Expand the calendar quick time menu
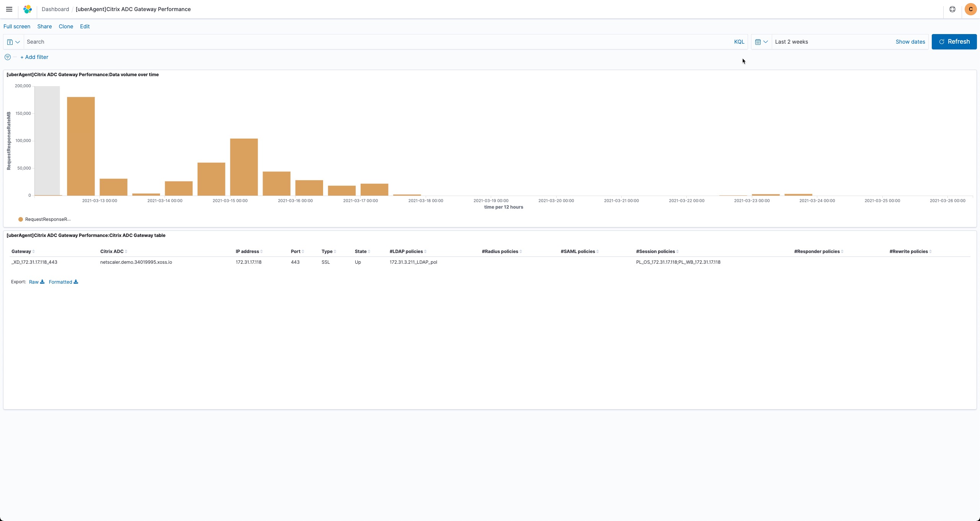The height and width of the screenshot is (521, 980). click(x=761, y=42)
